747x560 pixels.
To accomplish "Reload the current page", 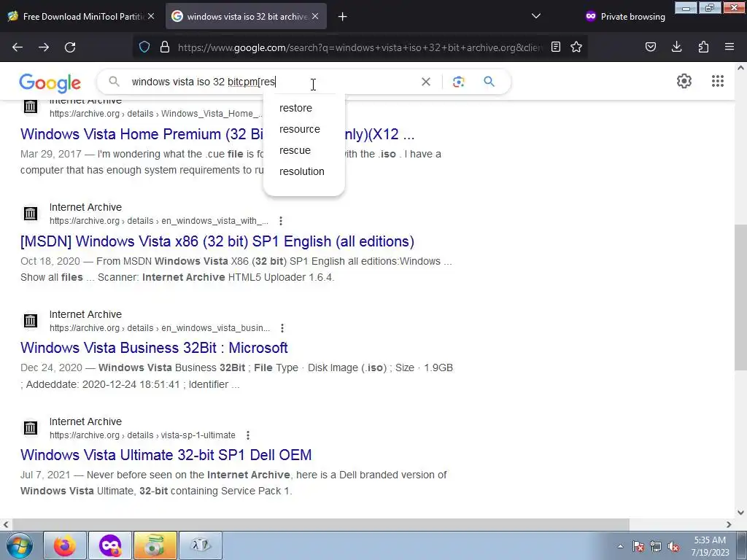I will tap(70, 47).
